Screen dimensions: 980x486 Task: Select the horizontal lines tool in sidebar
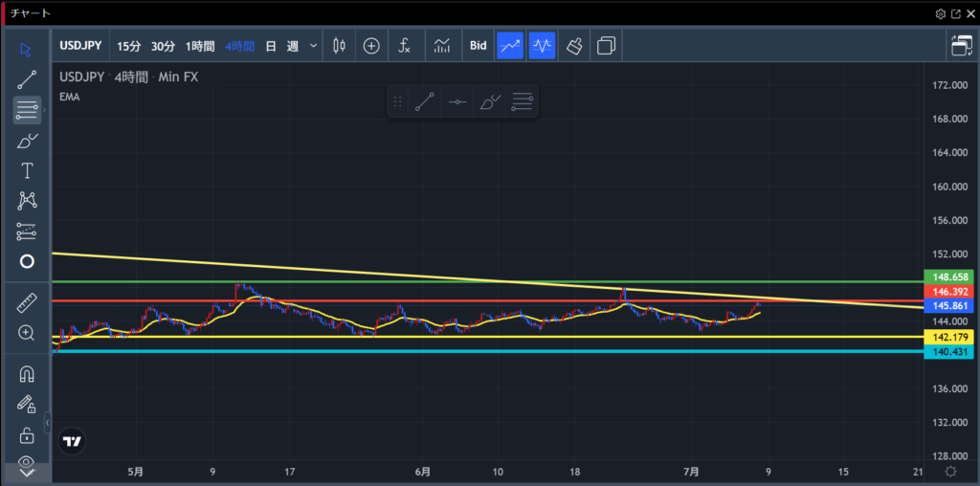pos(26,111)
